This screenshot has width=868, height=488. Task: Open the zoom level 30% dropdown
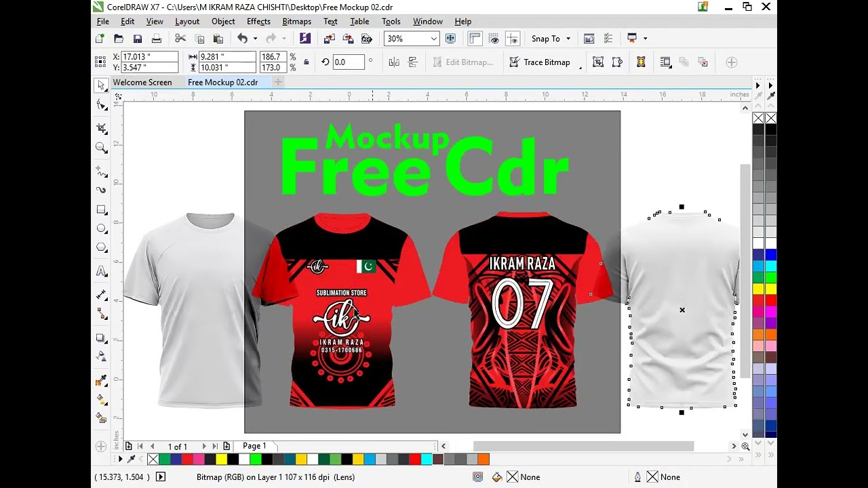[x=433, y=39]
